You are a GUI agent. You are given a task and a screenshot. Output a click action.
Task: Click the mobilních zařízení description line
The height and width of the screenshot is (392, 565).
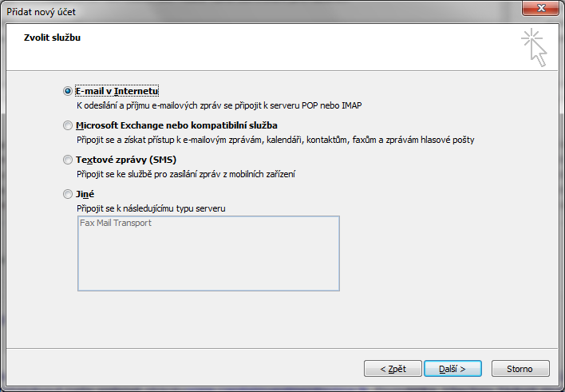(x=186, y=174)
